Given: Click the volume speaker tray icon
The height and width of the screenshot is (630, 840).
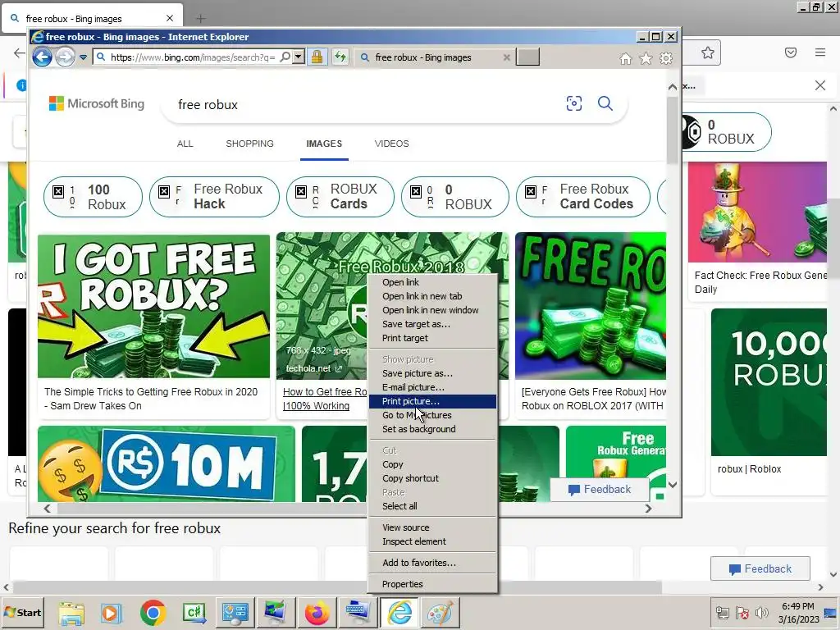Looking at the screenshot, I should click(760, 612).
